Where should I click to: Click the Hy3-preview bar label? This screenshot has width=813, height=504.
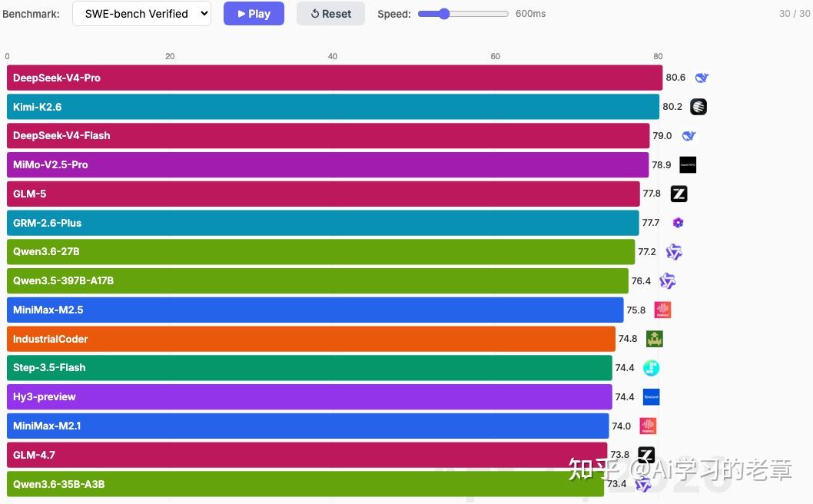44,396
